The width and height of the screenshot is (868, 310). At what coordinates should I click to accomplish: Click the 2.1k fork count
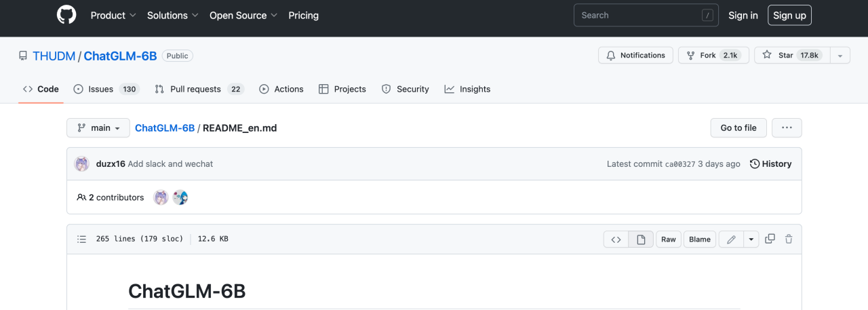pos(730,56)
